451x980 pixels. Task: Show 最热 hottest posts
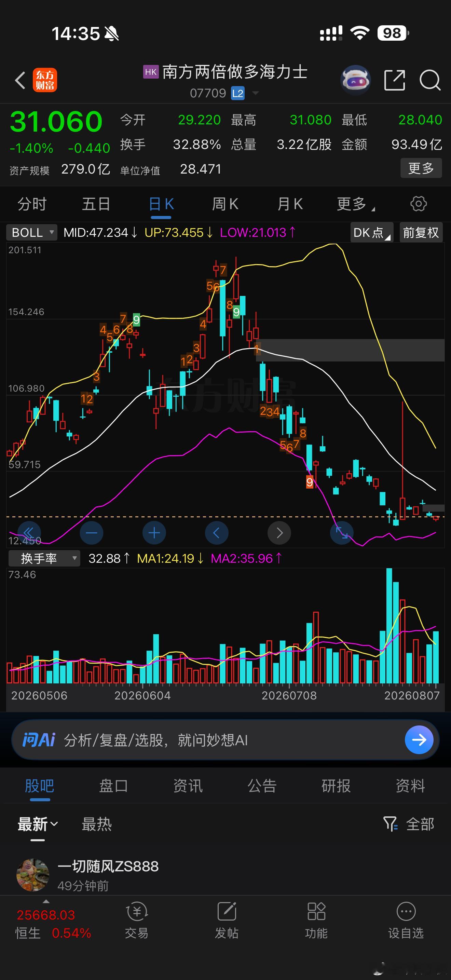click(x=97, y=824)
